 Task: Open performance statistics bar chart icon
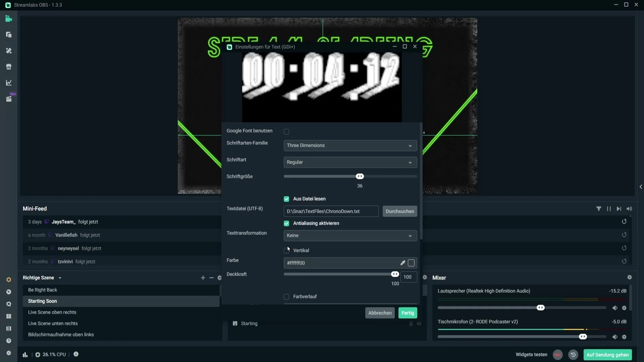(25, 355)
